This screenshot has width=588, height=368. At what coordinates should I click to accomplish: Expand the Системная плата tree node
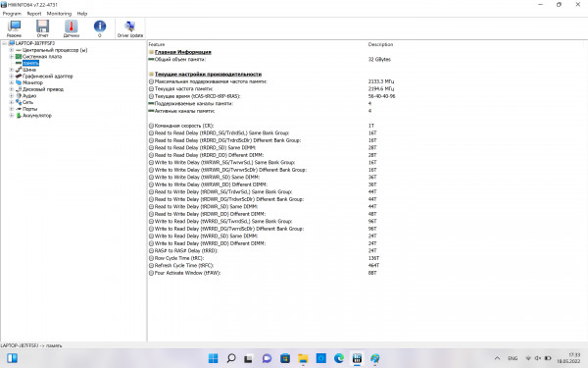11,56
